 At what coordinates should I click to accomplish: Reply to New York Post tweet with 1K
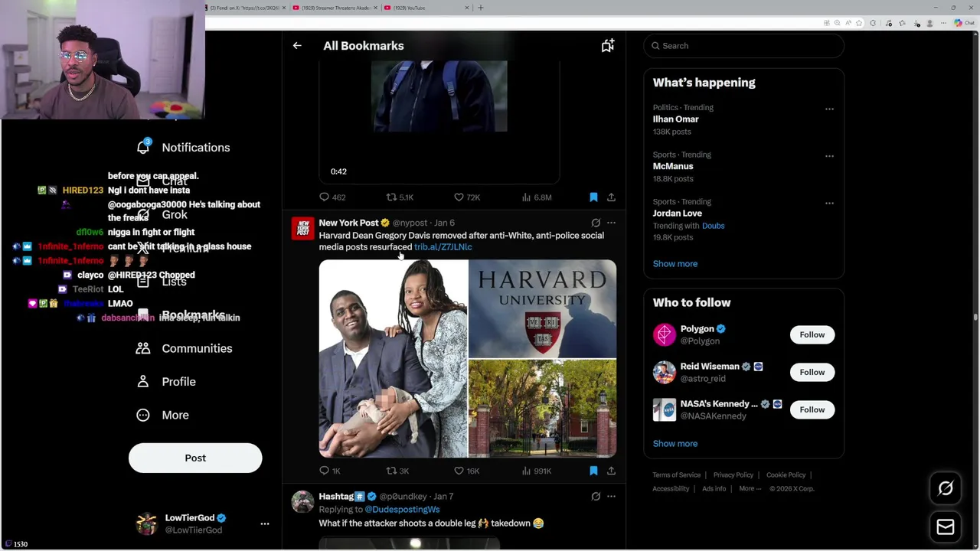pyautogui.click(x=329, y=471)
